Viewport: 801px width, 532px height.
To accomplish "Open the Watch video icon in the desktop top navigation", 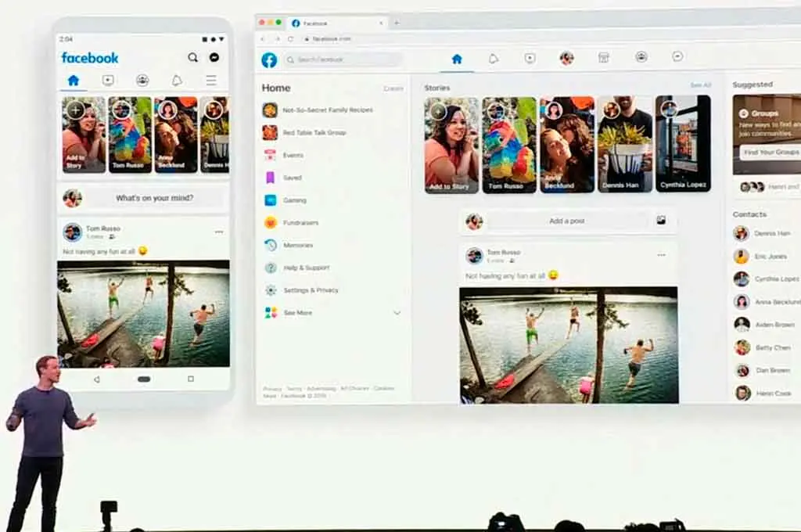I will coord(530,58).
